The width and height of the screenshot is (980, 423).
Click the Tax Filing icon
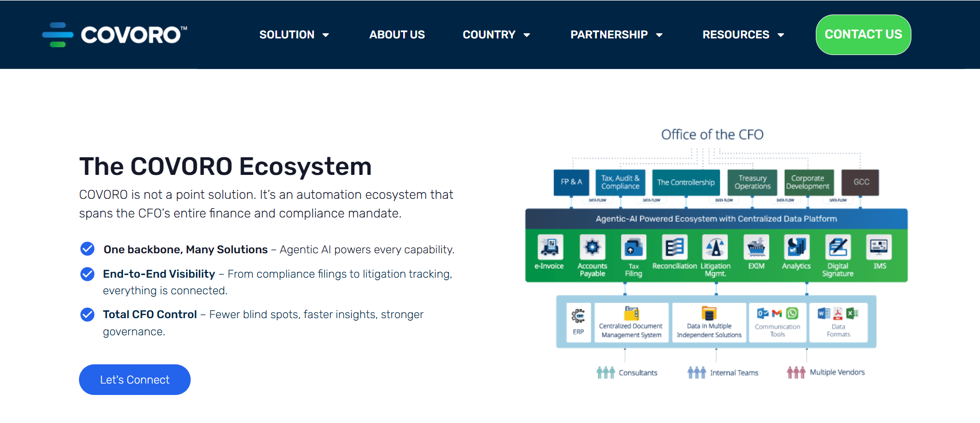633,247
